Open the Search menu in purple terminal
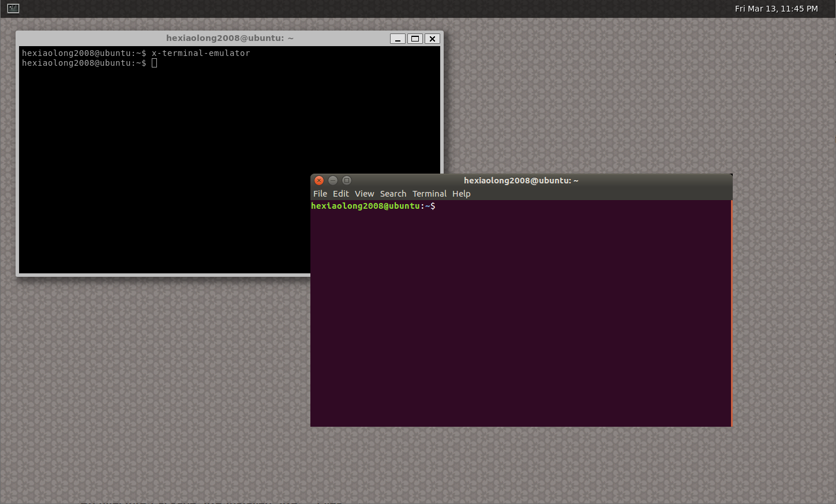This screenshot has height=504, width=836. (393, 194)
